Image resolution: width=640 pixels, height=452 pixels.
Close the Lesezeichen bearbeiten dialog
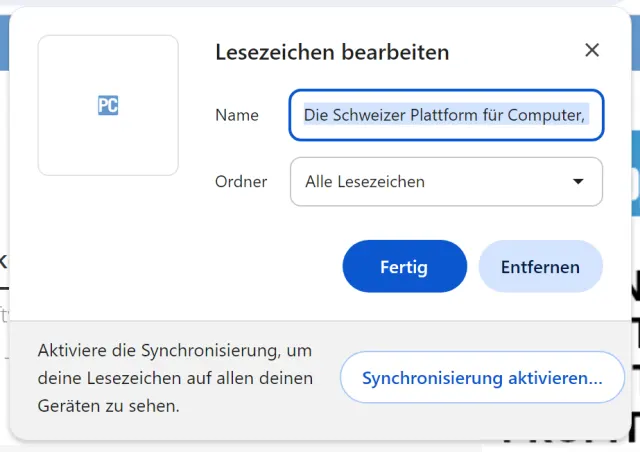(x=592, y=51)
